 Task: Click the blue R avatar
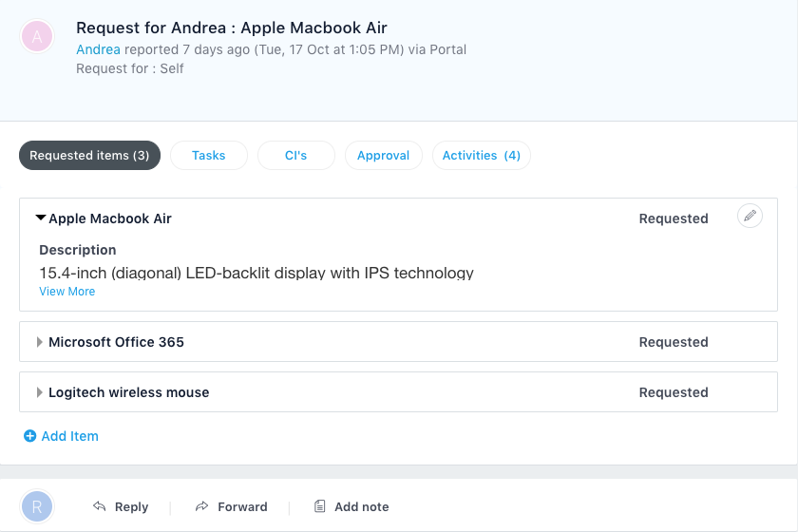pos(37,506)
